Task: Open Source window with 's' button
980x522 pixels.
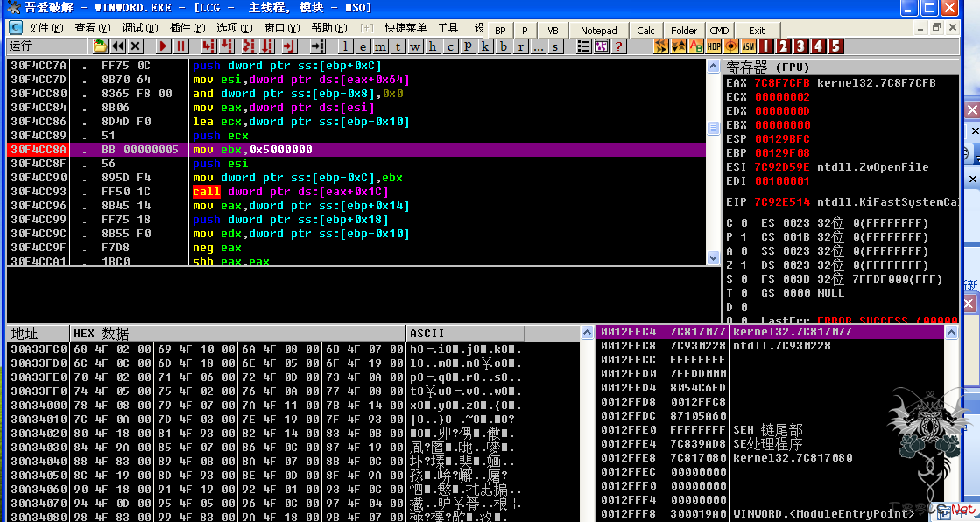Action: pyautogui.click(x=555, y=46)
